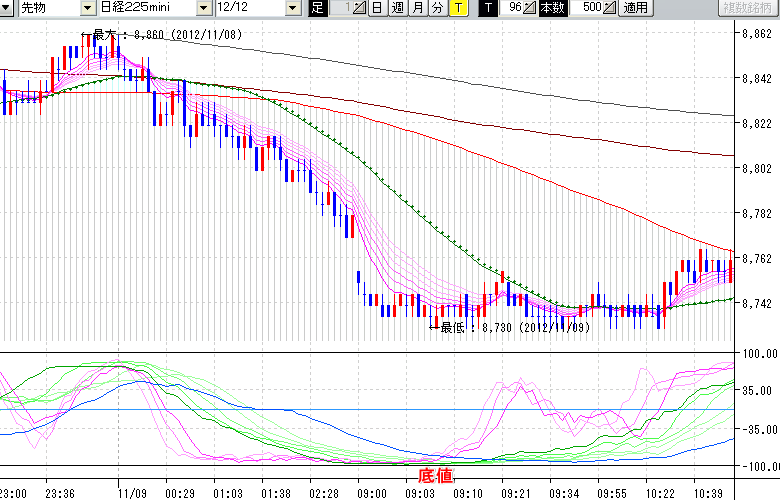Click inside the 96 tick value field
Viewport: 780px width, 500px height.
[512, 8]
